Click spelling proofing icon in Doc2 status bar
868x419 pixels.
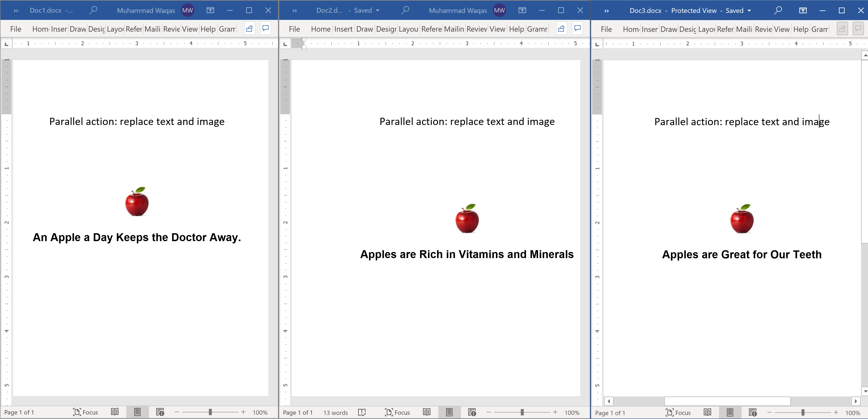[362, 412]
